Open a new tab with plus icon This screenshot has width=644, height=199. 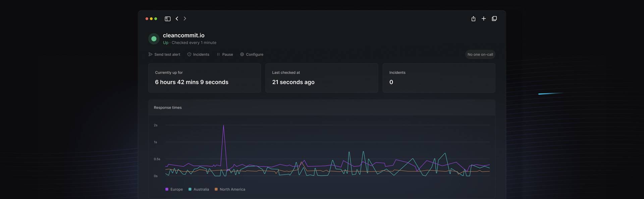coord(484,19)
